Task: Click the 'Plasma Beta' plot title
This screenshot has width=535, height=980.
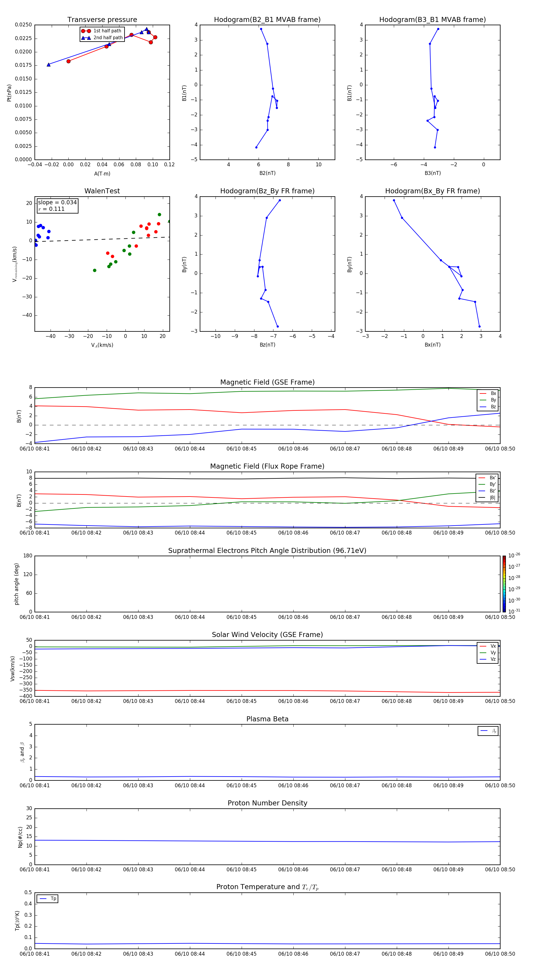Action: click(x=267, y=719)
